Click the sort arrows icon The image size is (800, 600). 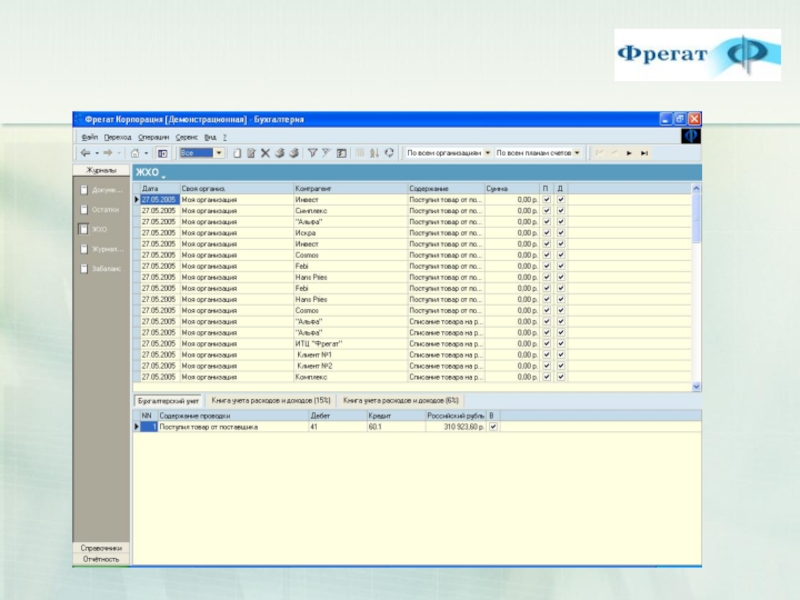pyautogui.click(x=374, y=153)
